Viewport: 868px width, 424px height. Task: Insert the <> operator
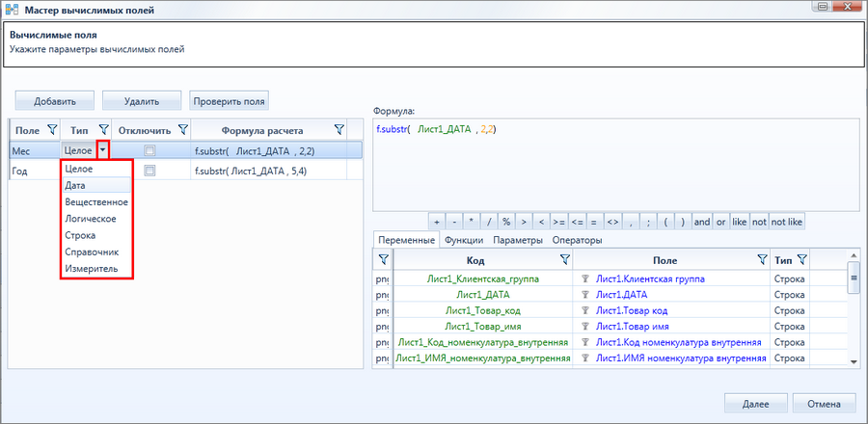tap(611, 222)
